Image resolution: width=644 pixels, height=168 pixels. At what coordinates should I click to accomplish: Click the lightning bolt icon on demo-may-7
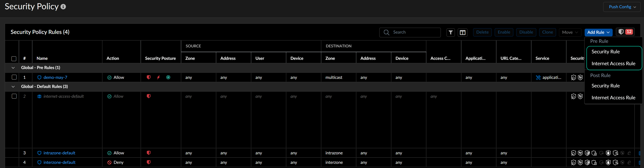(158, 77)
